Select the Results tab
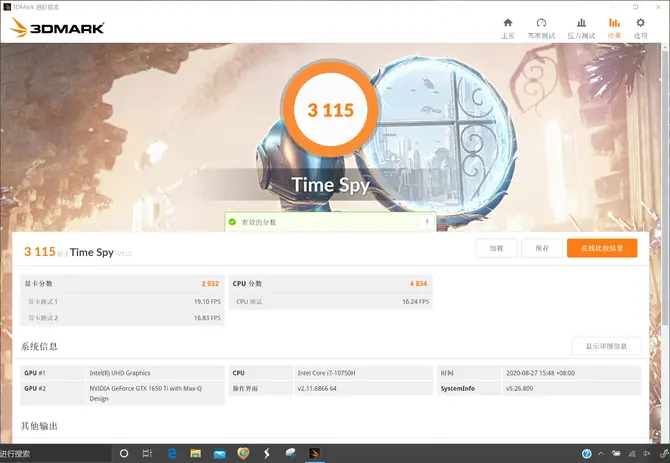670x463 pixels. [x=614, y=28]
